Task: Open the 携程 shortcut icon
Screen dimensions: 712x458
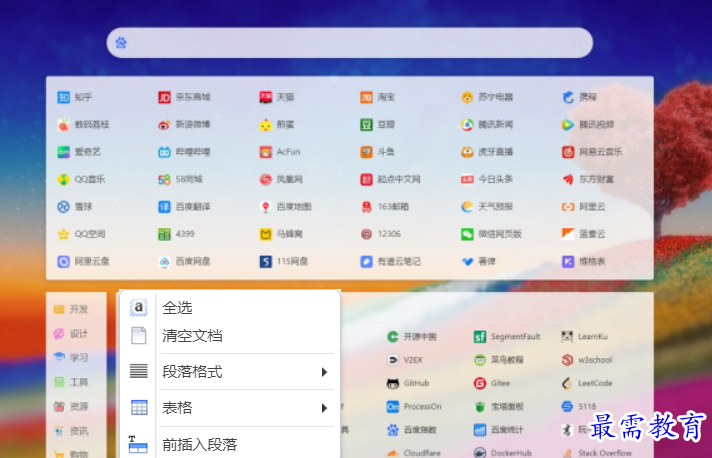Action: pyautogui.click(x=568, y=97)
